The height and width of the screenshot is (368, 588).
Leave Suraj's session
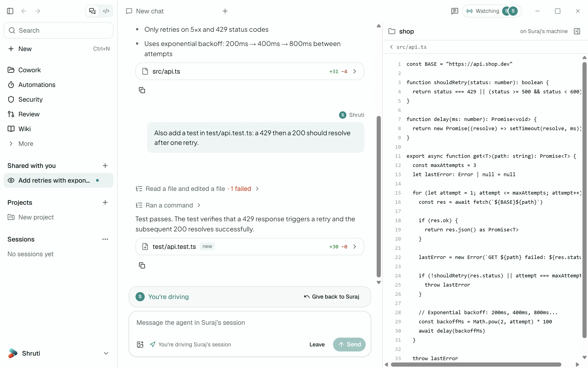point(317,344)
